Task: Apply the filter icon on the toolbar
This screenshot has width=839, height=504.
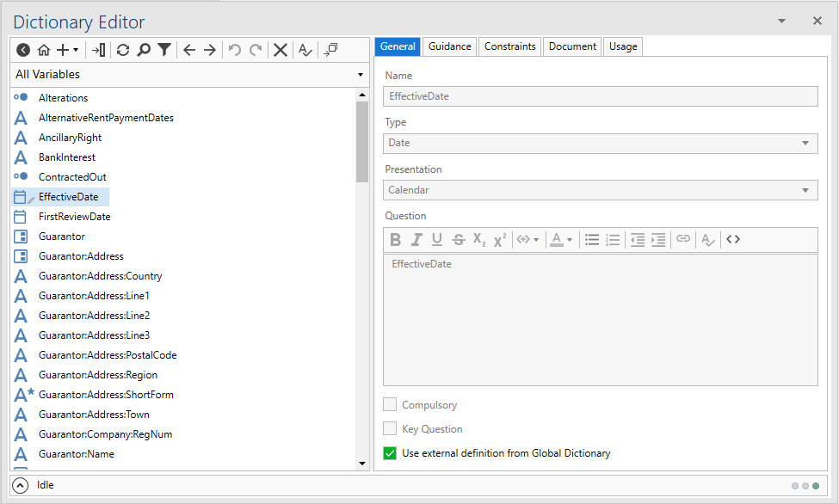Action: coord(163,50)
